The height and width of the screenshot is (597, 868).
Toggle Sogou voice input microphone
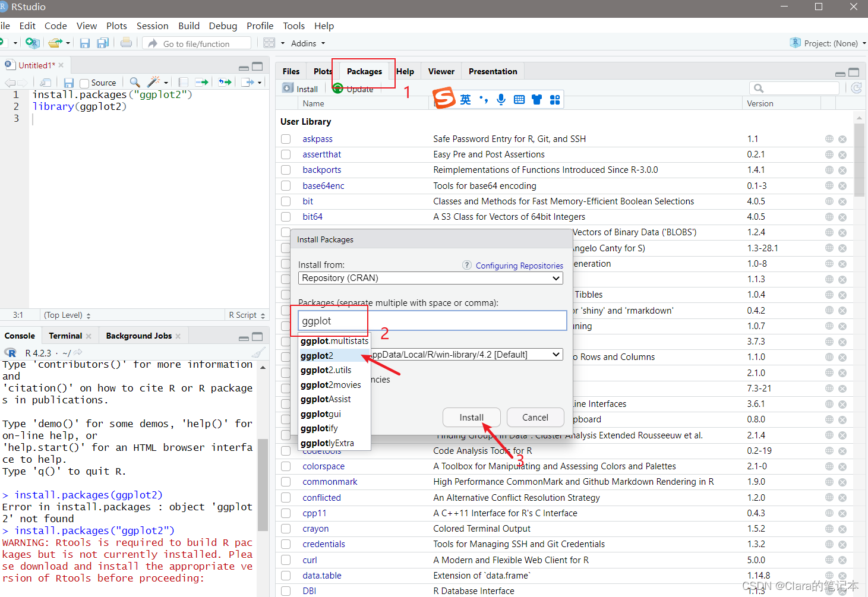pos(501,99)
